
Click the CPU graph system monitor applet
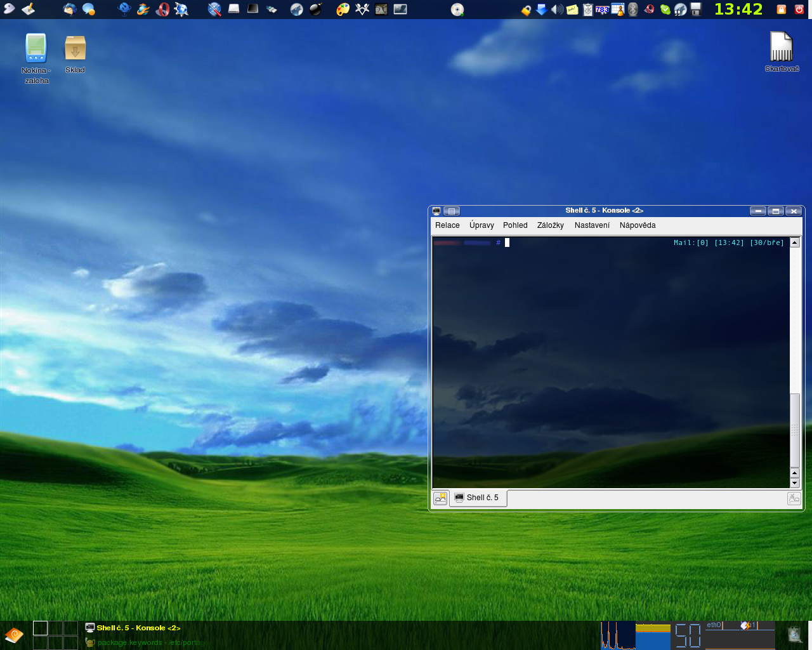tap(618, 635)
